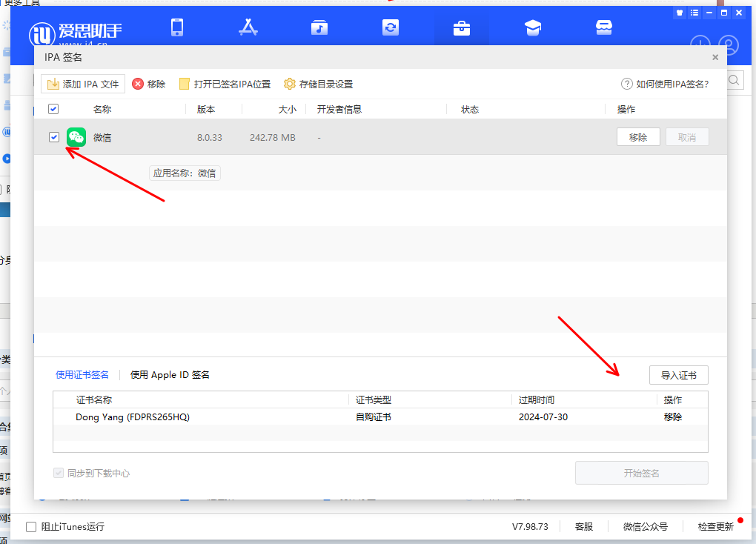
Task: Click the search magnifier icon behind dialog
Action: (735, 80)
